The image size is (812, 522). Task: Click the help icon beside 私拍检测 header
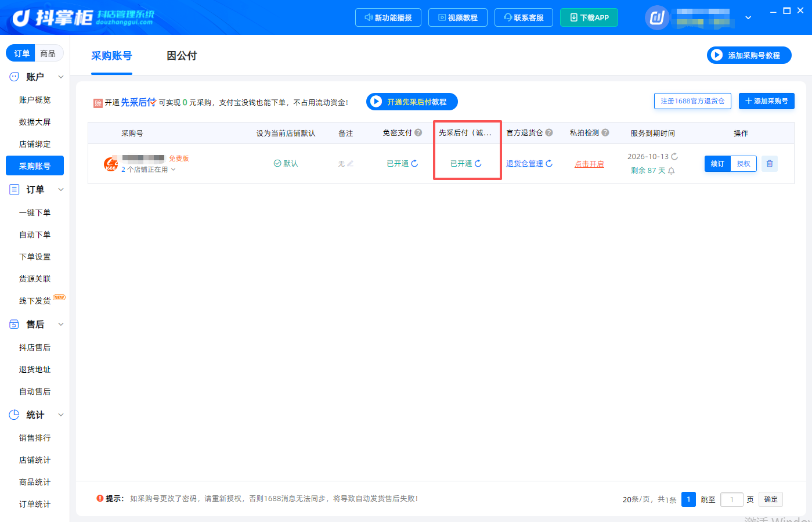(605, 132)
